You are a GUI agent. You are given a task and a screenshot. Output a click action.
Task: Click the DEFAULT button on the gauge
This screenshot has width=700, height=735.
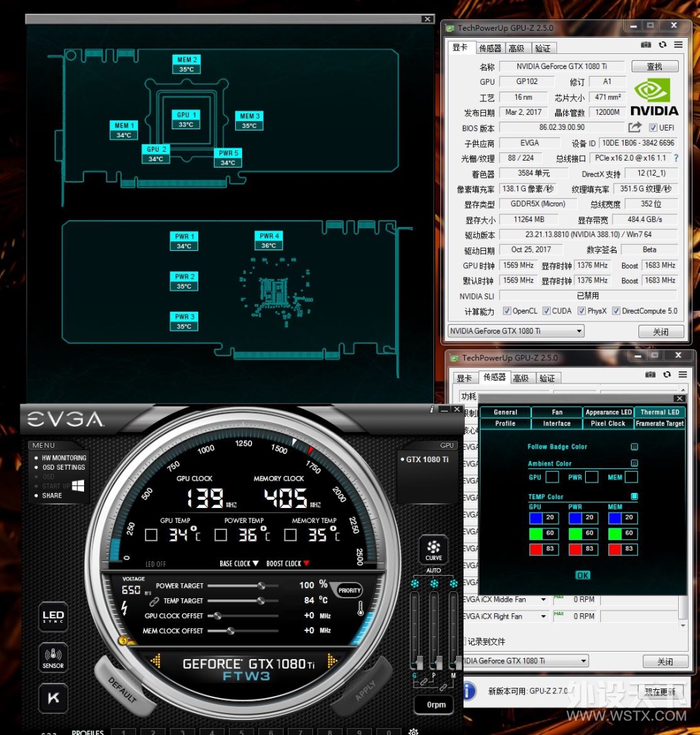click(123, 689)
